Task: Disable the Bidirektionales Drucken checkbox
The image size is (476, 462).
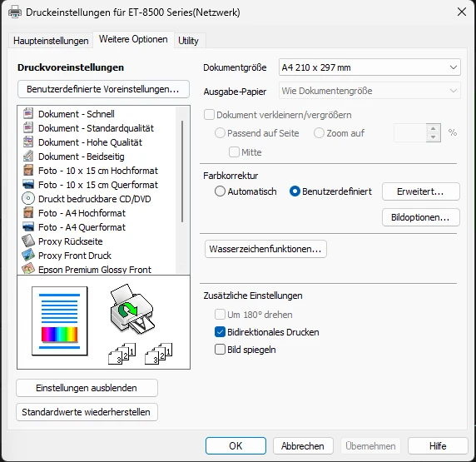Action: point(220,332)
